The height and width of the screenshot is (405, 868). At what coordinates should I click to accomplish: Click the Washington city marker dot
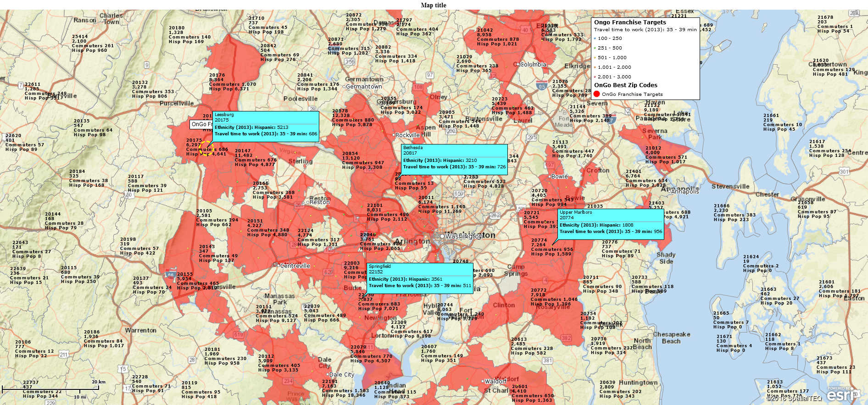click(x=442, y=236)
